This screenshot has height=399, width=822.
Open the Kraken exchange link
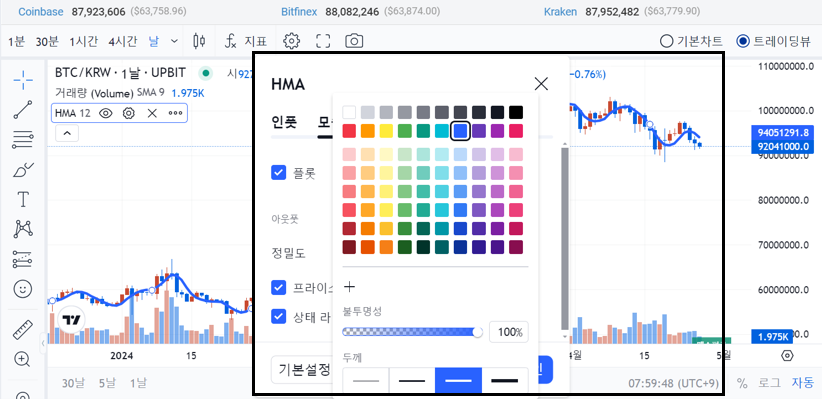(x=560, y=11)
